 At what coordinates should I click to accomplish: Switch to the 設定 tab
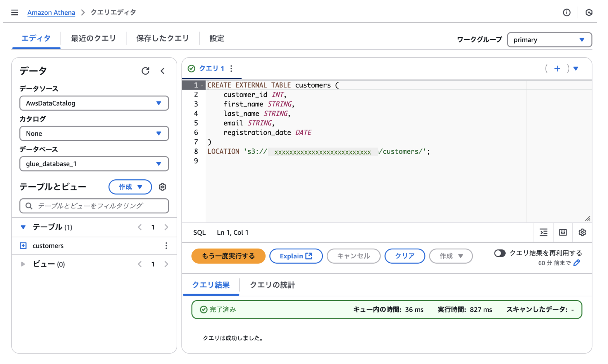pyautogui.click(x=217, y=38)
